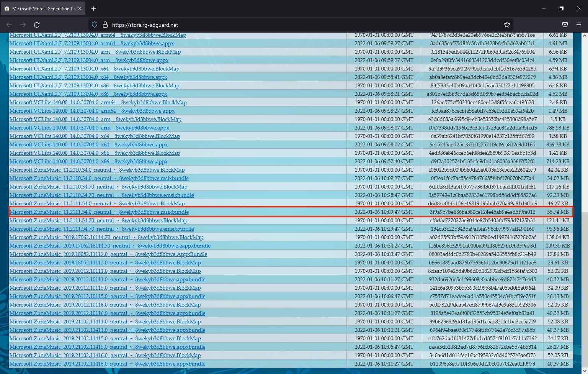Click the 92.33 MB size cell
The width and height of the screenshot is (588, 374).
[x=558, y=195]
